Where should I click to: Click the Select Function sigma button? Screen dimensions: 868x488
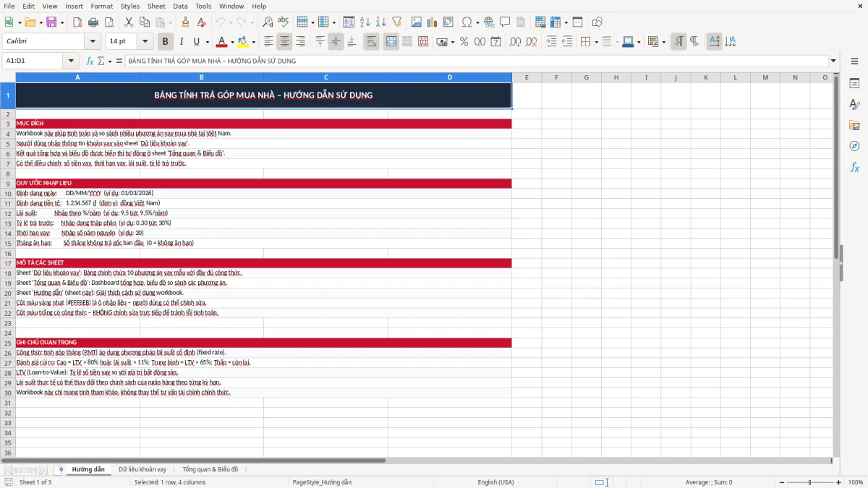click(101, 61)
